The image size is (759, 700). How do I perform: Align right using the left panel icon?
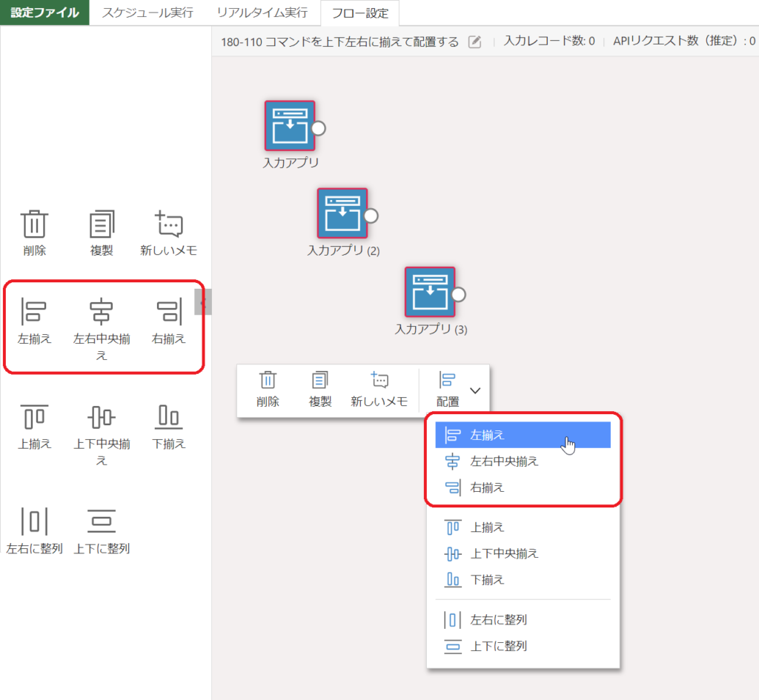(x=168, y=311)
